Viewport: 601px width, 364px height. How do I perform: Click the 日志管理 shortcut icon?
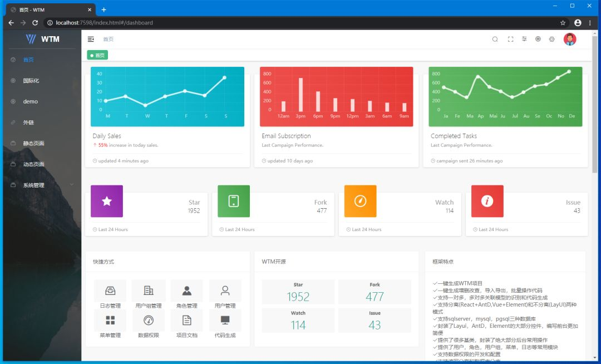click(110, 291)
